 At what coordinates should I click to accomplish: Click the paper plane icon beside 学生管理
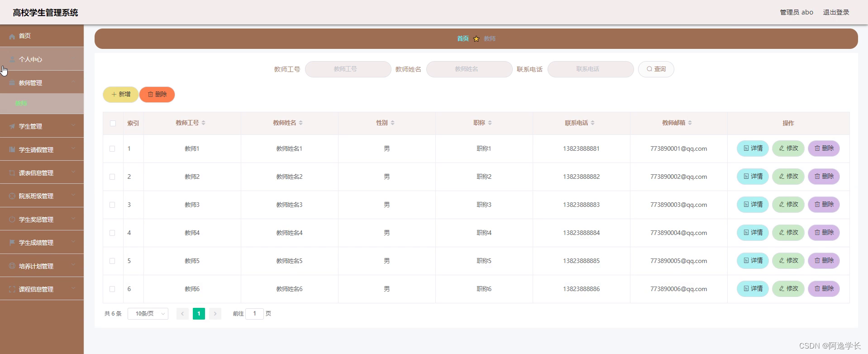12,126
